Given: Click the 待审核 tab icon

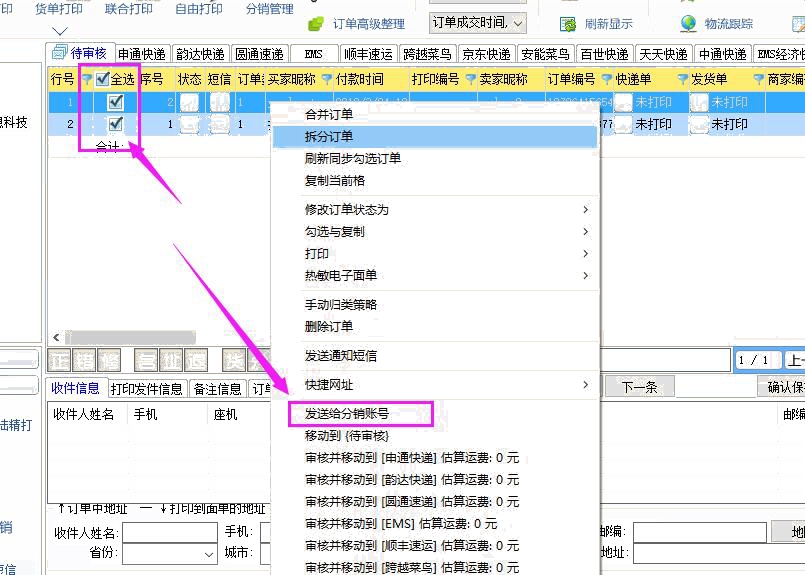Looking at the screenshot, I should pos(60,52).
